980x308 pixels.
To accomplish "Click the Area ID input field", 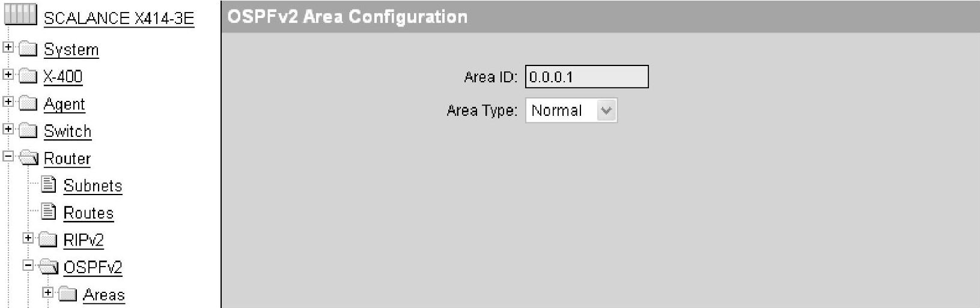I will (x=586, y=77).
